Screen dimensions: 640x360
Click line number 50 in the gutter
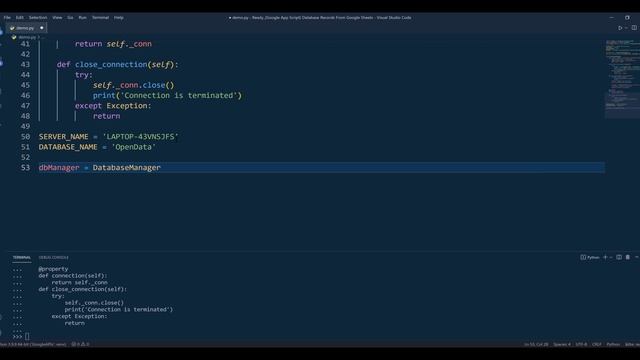(x=25, y=137)
